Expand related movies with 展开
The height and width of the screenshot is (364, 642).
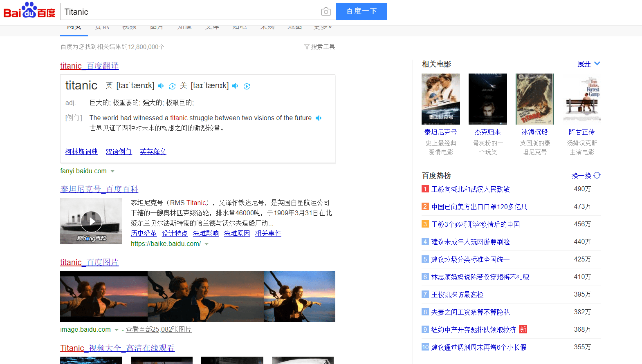(x=589, y=64)
